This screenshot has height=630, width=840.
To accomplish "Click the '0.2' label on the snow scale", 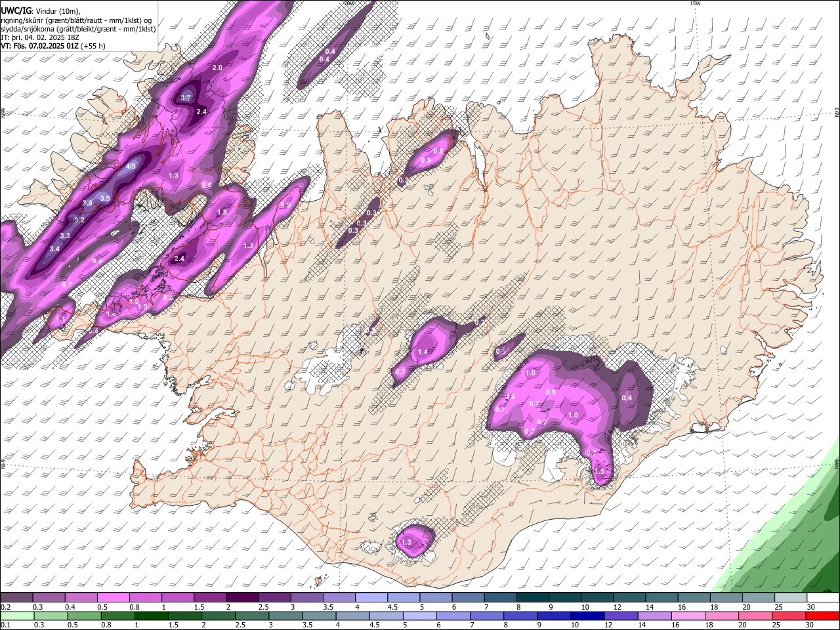I will coord(5,607).
